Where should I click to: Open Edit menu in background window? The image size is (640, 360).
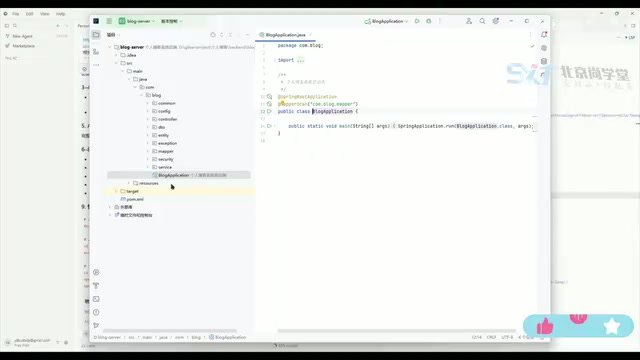(x=29, y=14)
